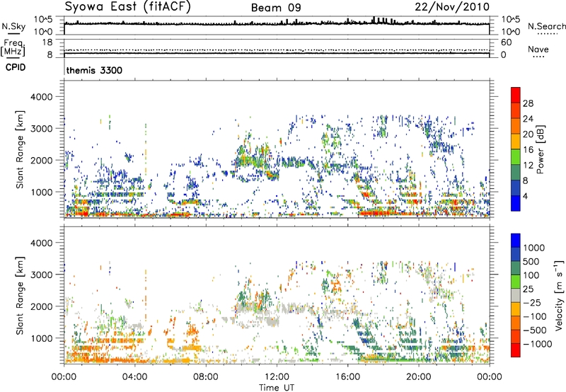
Task: Click the "Power [dB]" colorbar title
Action: tap(541, 149)
